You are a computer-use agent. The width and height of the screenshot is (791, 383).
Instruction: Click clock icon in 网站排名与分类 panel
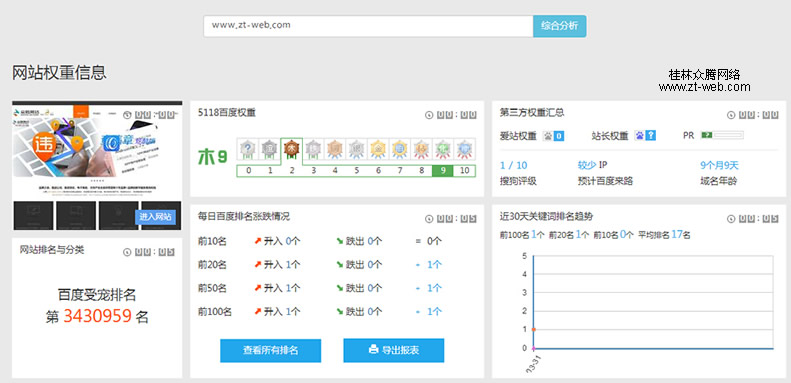pos(127,252)
